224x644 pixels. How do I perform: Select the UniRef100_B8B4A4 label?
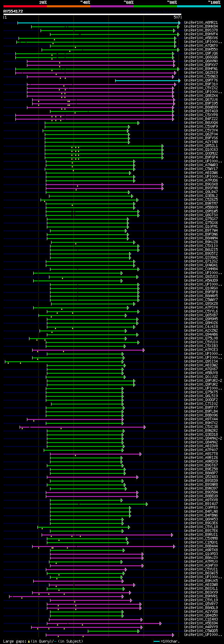pyautogui.click(x=201, y=546)
